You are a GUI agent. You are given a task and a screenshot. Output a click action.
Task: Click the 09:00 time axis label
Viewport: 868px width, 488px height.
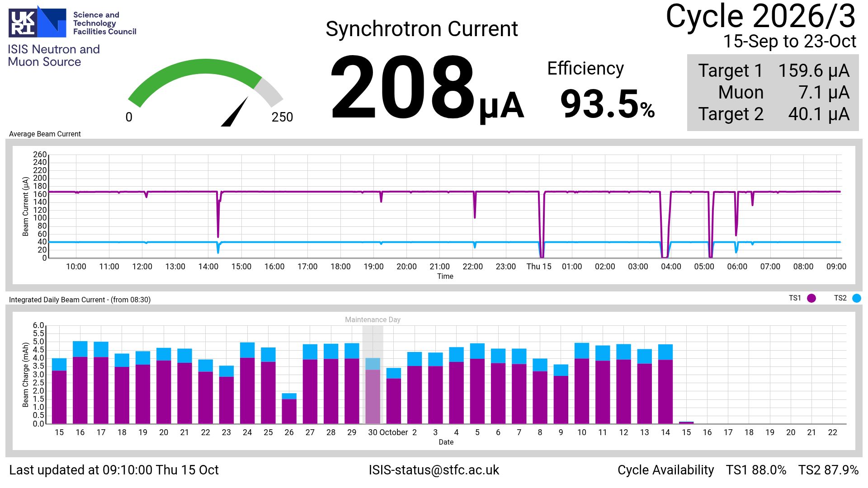click(x=836, y=267)
